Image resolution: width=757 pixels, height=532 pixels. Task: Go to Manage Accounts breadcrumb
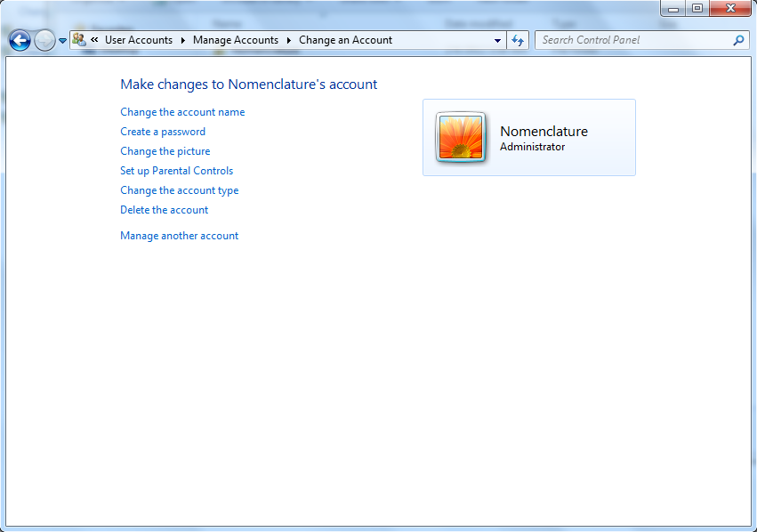coord(236,40)
